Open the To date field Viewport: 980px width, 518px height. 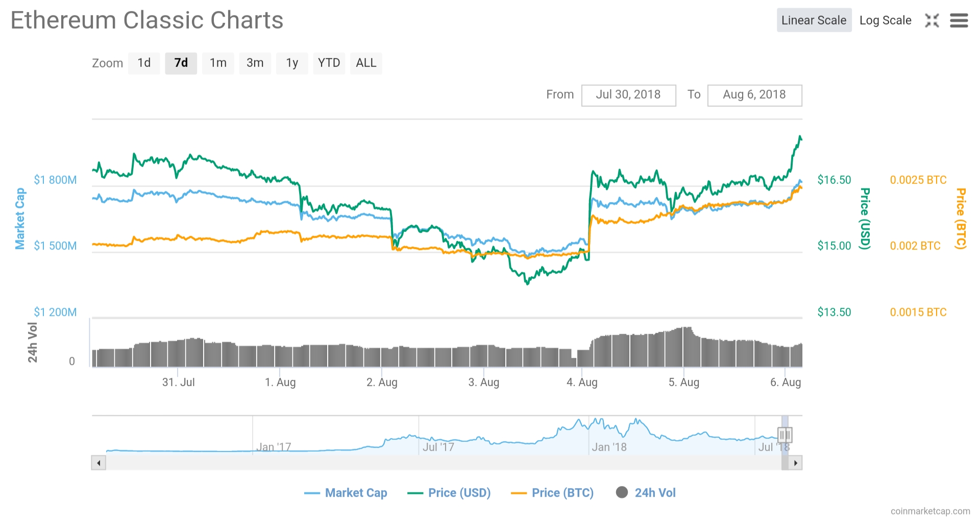(754, 95)
